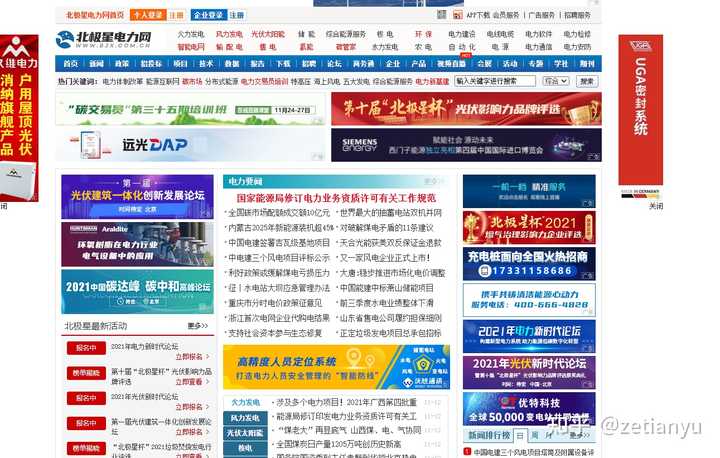Select 视频直播 in the blue navigation bar

tap(451, 64)
